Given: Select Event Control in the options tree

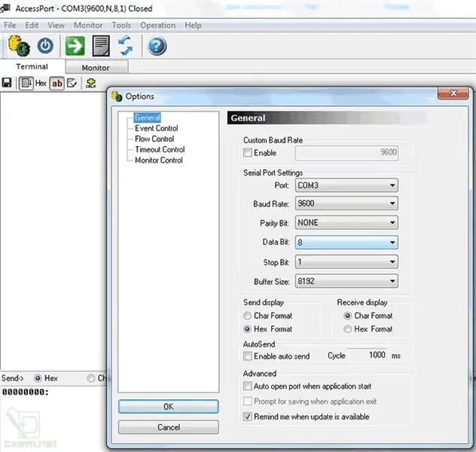Looking at the screenshot, I should pyautogui.click(x=157, y=128).
